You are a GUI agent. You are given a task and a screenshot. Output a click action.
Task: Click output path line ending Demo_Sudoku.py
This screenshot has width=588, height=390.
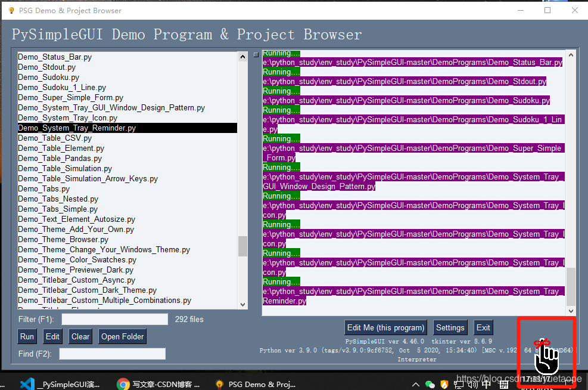click(x=406, y=101)
